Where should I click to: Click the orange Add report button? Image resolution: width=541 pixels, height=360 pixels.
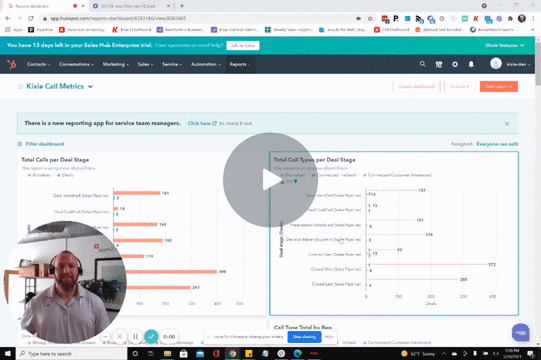[499, 87]
